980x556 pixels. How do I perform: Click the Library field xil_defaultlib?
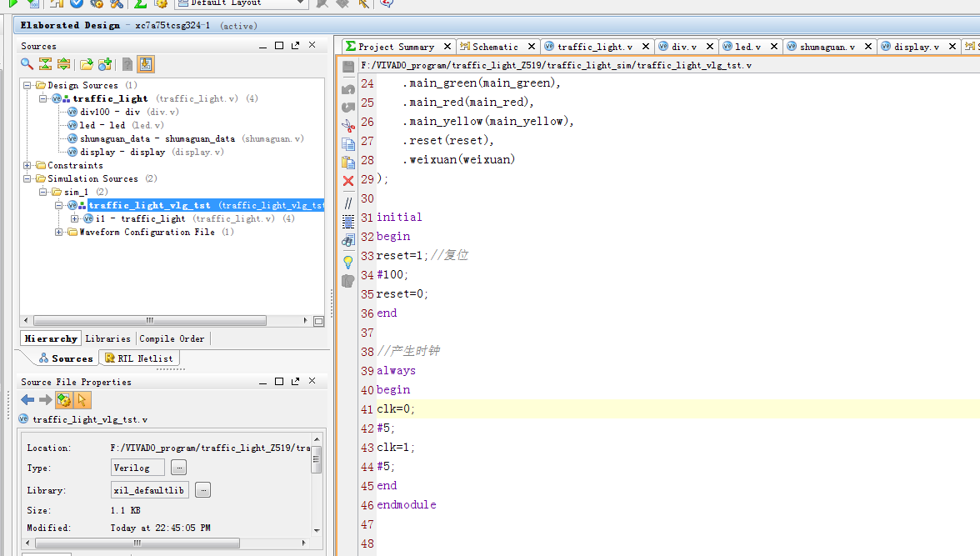coord(149,489)
